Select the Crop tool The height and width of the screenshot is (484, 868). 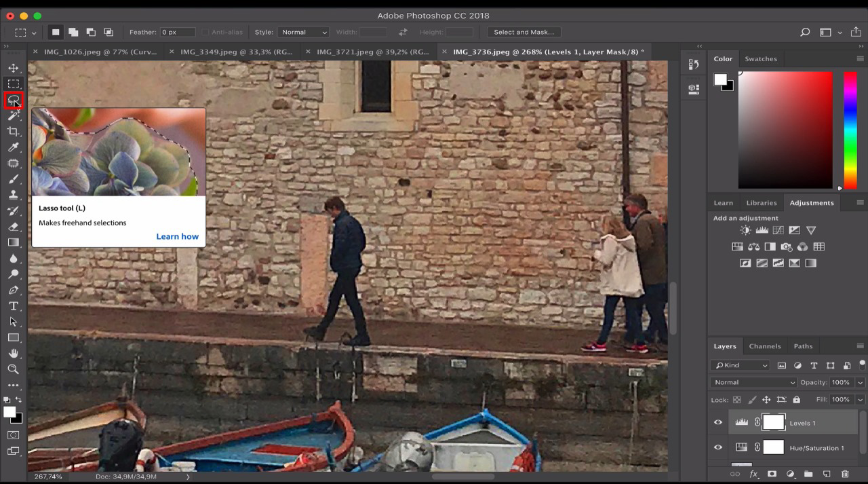[13, 132]
